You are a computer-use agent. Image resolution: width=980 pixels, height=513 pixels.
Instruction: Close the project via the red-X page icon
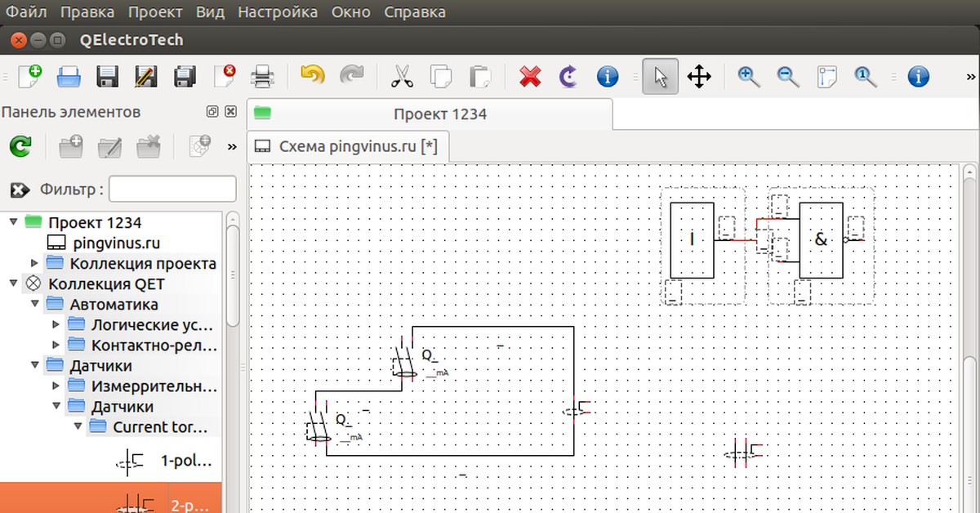click(x=225, y=77)
